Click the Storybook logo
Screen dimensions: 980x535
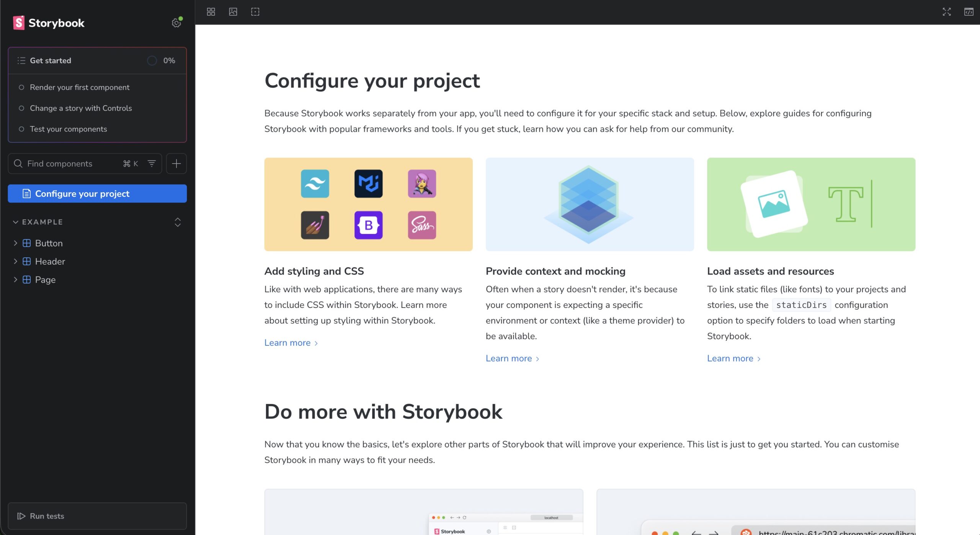point(49,23)
